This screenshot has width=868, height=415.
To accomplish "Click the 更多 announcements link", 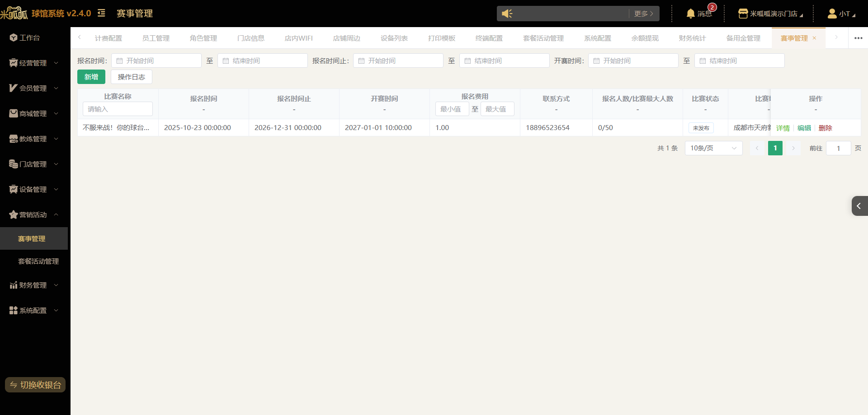I will [x=643, y=14].
